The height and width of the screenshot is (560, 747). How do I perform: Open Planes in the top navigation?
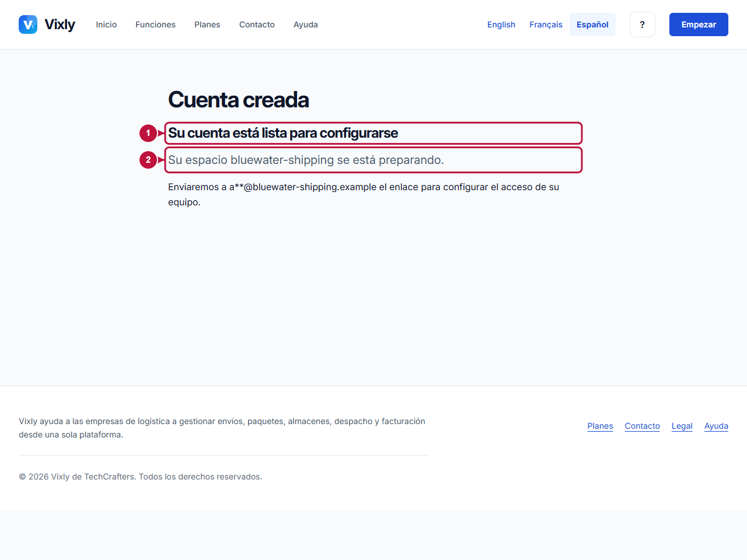pyautogui.click(x=207, y=24)
